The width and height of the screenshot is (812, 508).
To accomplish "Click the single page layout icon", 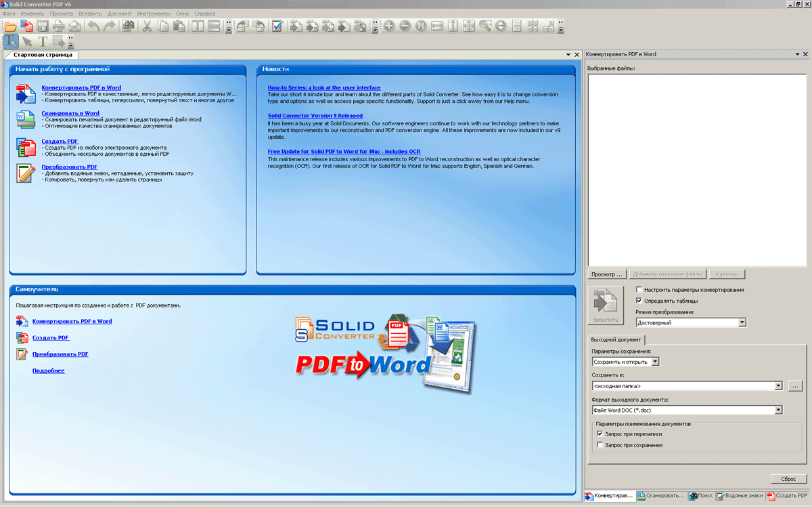I will [x=517, y=26].
